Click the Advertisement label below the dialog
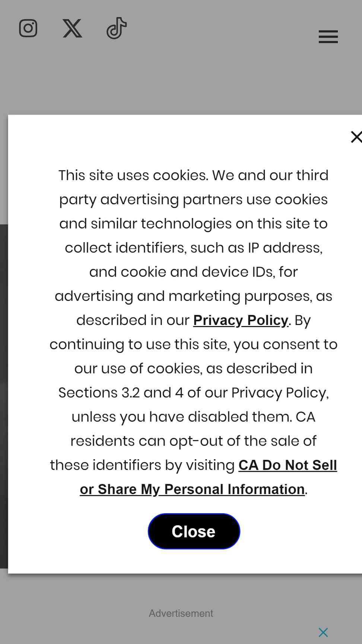 pos(181,613)
